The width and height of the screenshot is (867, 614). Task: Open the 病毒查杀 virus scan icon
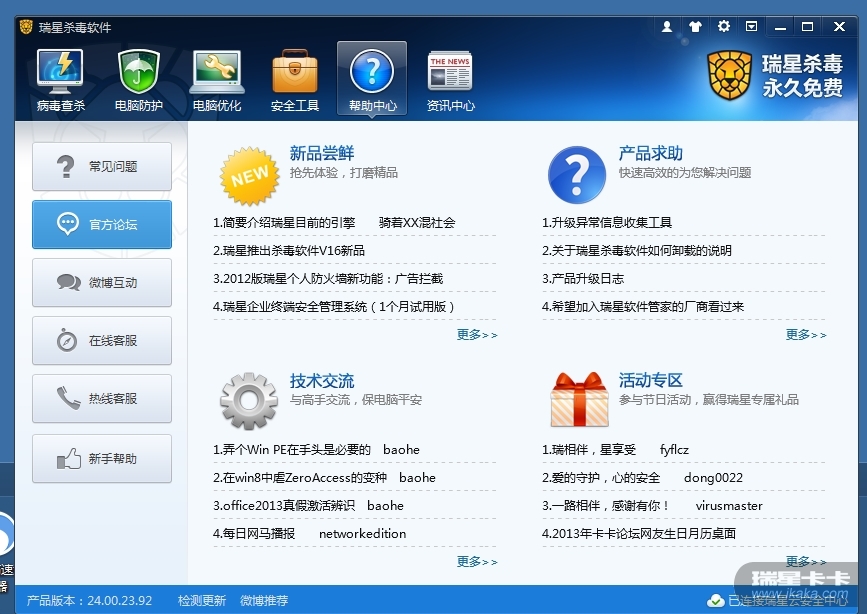[60, 80]
